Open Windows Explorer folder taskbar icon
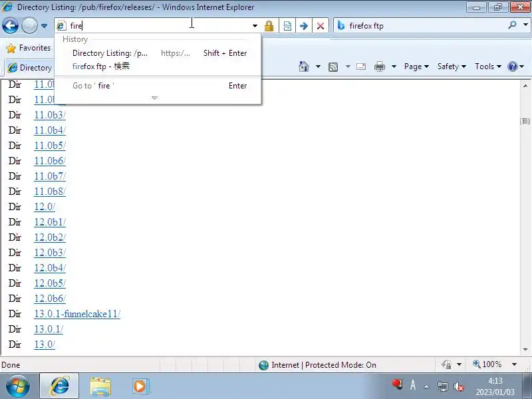Screen dimensions: 532x399 pyautogui.click(x=100, y=386)
